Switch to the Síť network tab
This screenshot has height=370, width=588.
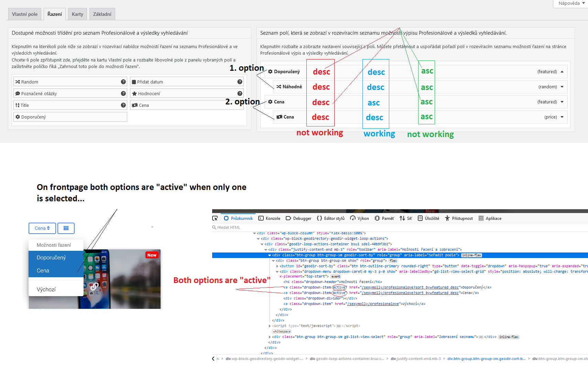406,218
